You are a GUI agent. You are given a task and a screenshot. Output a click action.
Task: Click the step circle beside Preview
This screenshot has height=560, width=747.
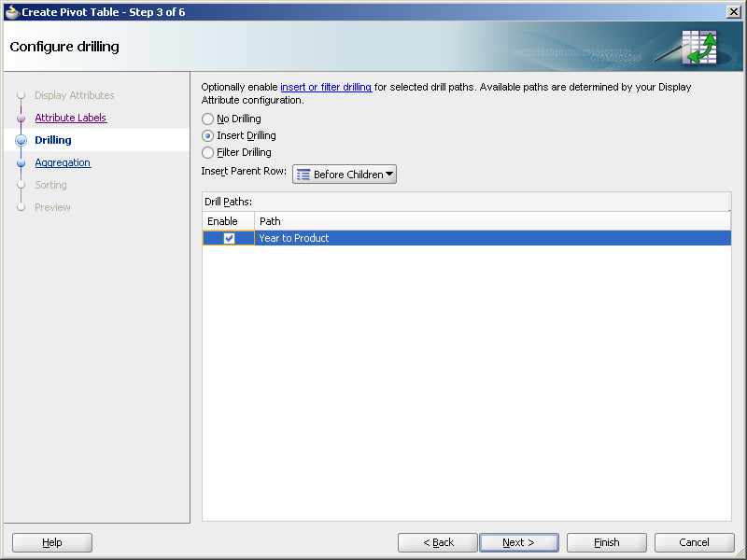point(21,207)
